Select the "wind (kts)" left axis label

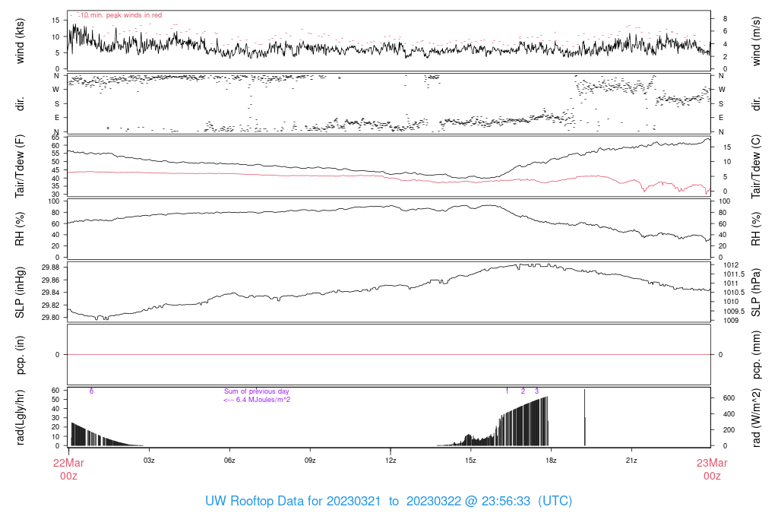point(19,41)
